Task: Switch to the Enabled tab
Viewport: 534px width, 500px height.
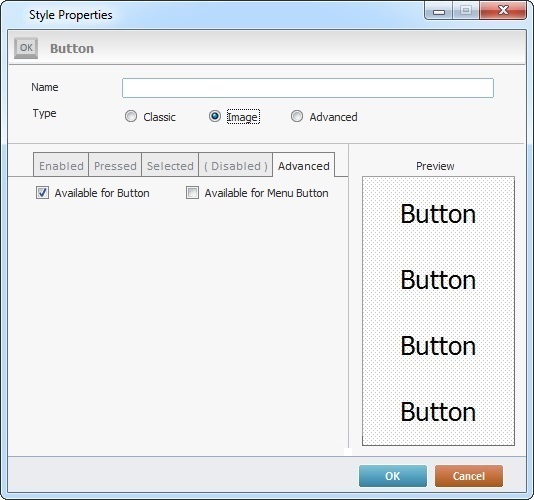Action: (x=61, y=165)
